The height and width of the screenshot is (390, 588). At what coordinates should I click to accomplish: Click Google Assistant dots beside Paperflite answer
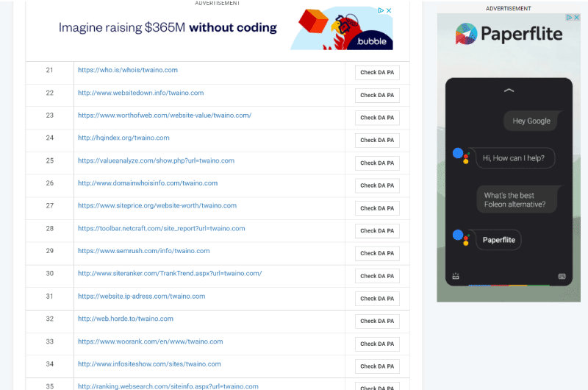(x=462, y=238)
